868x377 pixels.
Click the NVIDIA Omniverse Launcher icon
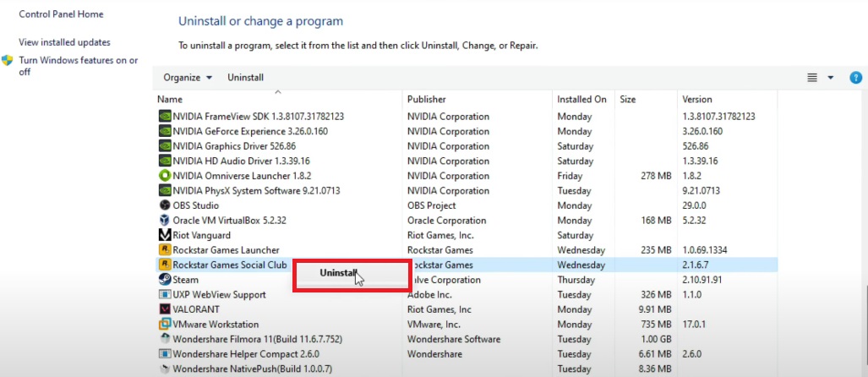point(165,176)
